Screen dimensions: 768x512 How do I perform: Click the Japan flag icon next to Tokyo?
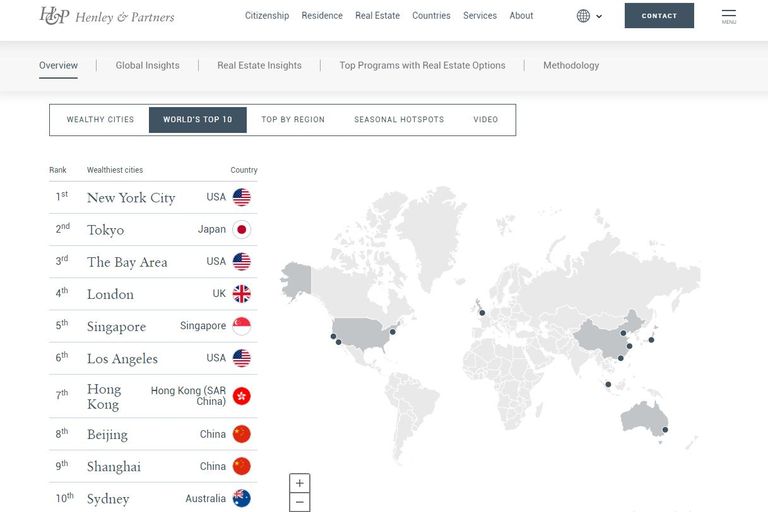241,229
